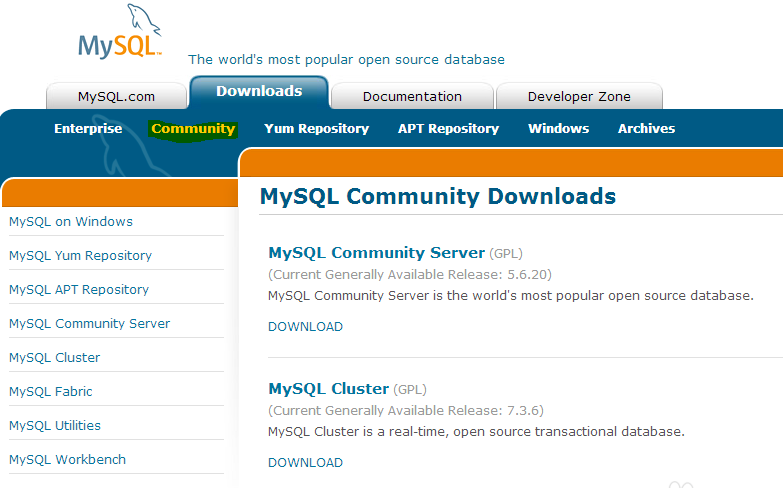Image resolution: width=783 pixels, height=488 pixels.
Task: Click the MySQL Community Server heading link
Action: tap(377, 253)
